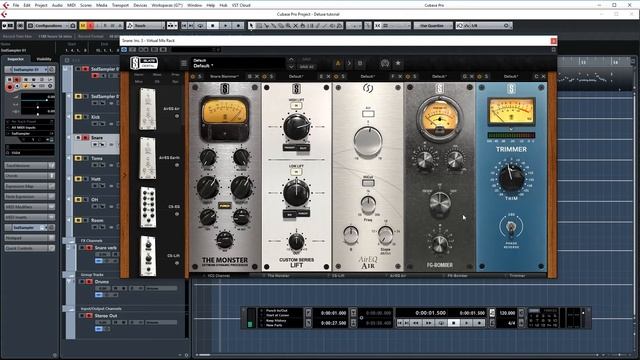Viewport: 640px width, 360px height.
Task: Click the headphones round icon in rack header
Action: tap(384, 63)
